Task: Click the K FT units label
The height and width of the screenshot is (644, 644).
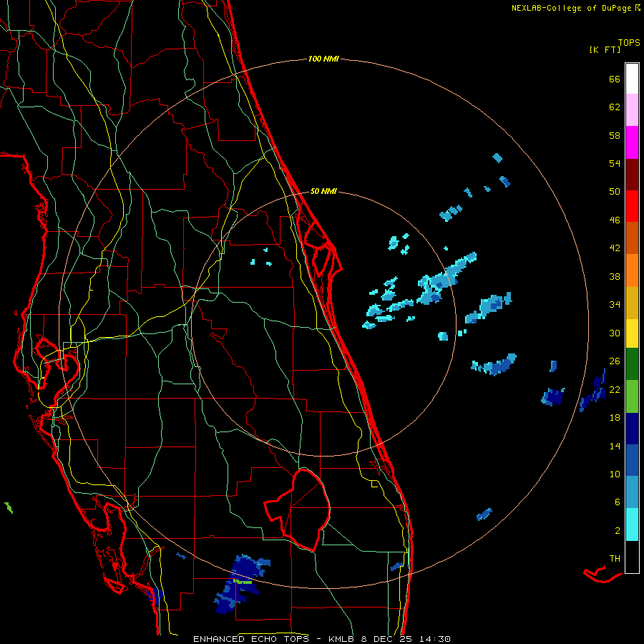Action: pyautogui.click(x=605, y=50)
